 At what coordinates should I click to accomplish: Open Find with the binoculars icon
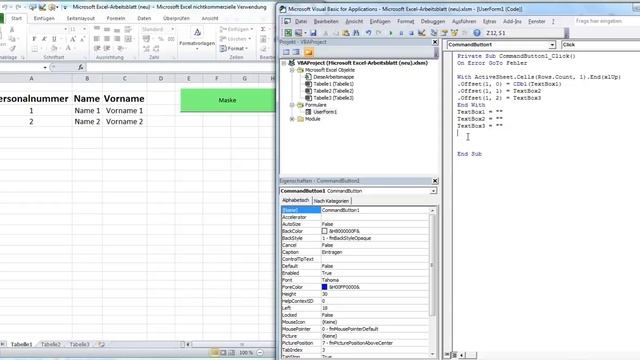coord(356,33)
